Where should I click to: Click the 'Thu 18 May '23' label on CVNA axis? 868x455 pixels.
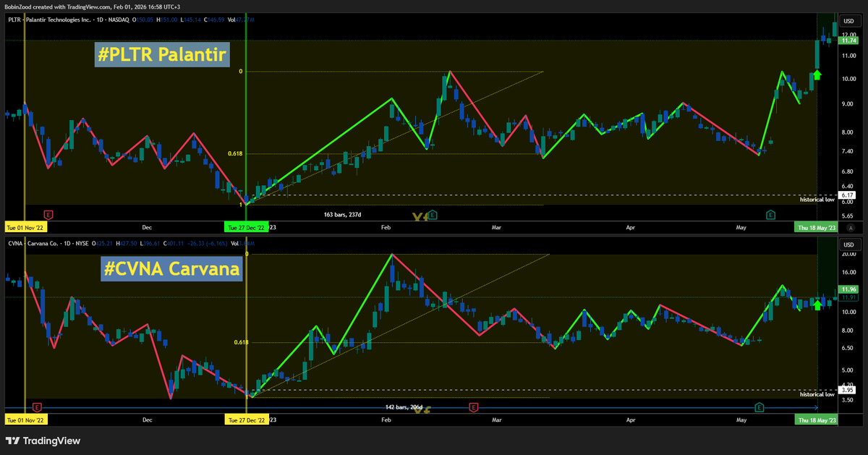[817, 420]
